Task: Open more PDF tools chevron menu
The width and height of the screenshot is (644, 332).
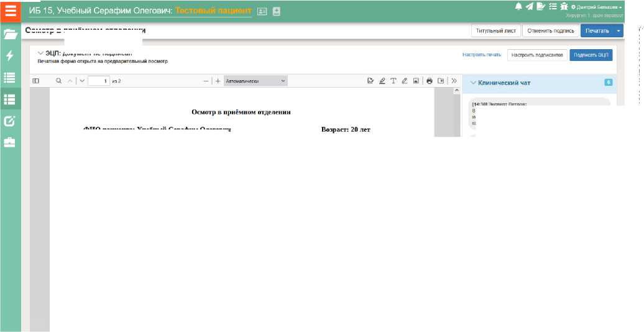Action: [x=454, y=81]
